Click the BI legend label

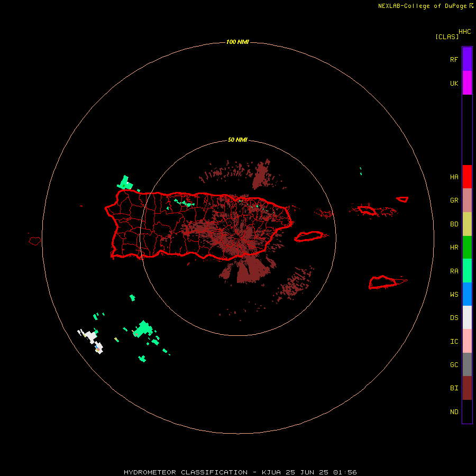(454, 388)
